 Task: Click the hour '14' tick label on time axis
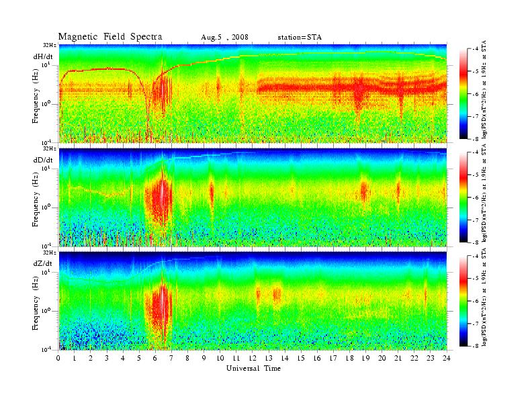point(285,359)
